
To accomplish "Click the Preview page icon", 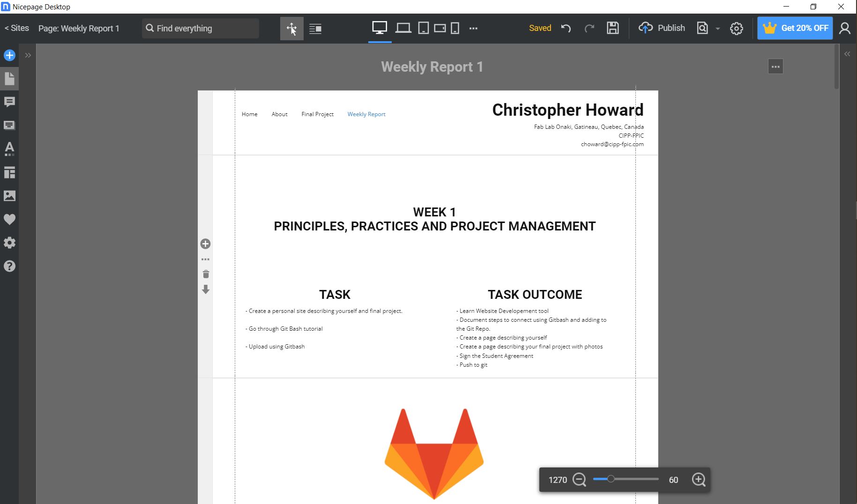I will coord(702,28).
